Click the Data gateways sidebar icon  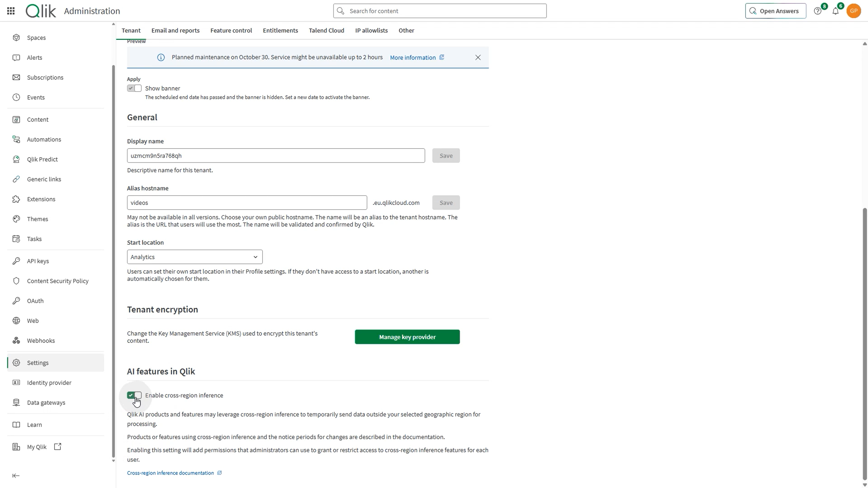16,403
